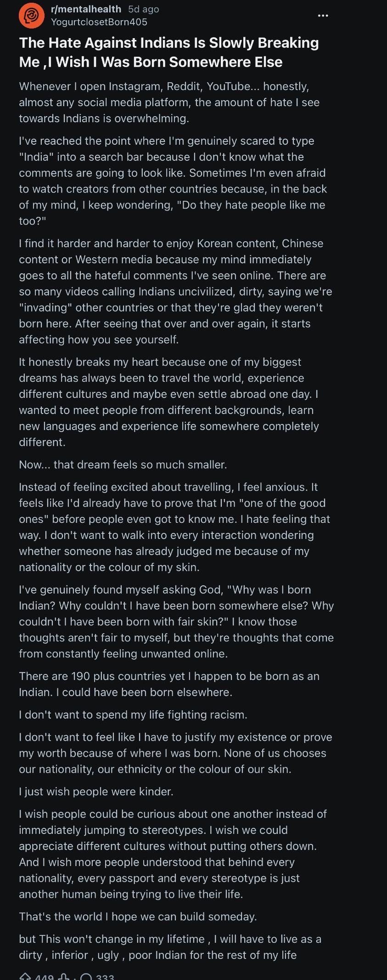This screenshot has width=387, height=980.
Task: Click the paragraph starting 'Instead of feeling excited'
Action: pos(174,527)
